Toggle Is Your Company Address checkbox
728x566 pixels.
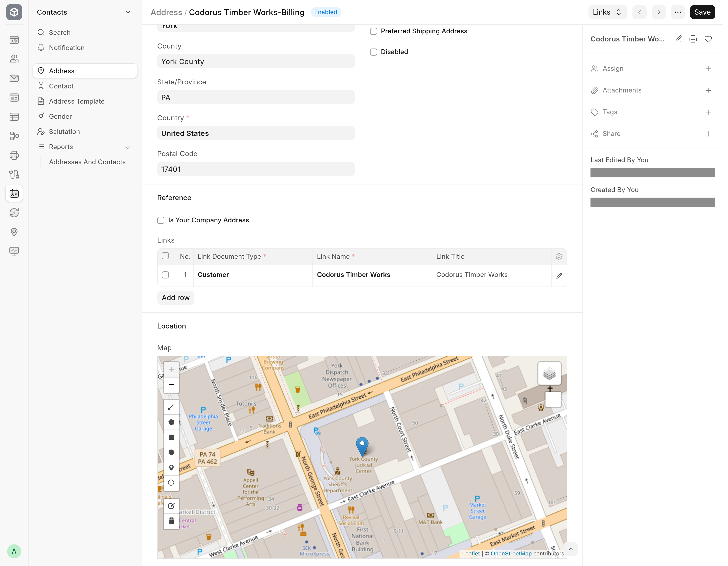coord(161,220)
